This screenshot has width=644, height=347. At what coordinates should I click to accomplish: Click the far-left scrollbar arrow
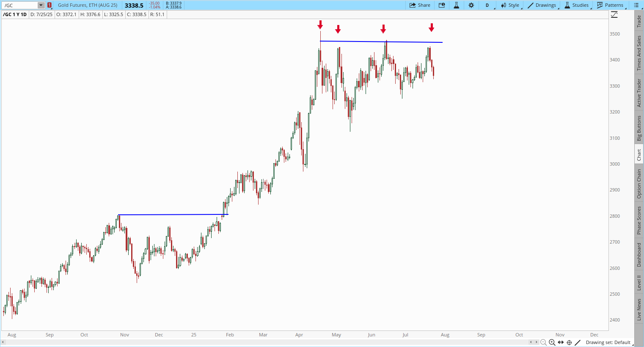point(3,342)
